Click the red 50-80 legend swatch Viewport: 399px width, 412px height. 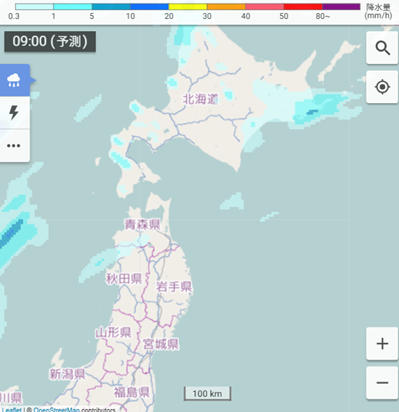(303, 7)
